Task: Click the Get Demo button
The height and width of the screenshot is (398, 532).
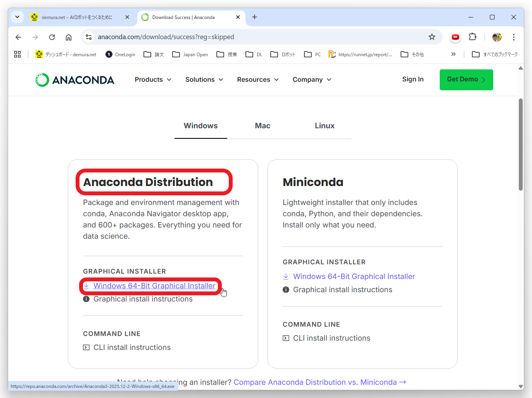Action: [x=466, y=79]
